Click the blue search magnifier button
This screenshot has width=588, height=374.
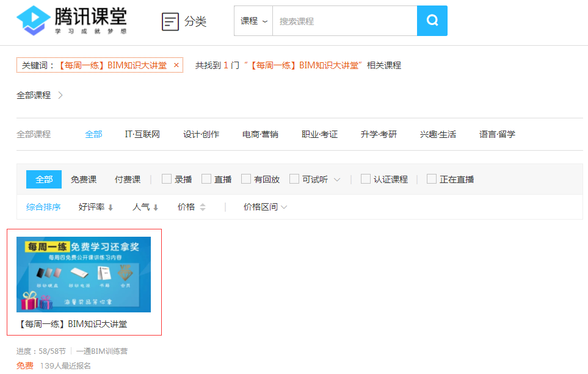point(432,21)
